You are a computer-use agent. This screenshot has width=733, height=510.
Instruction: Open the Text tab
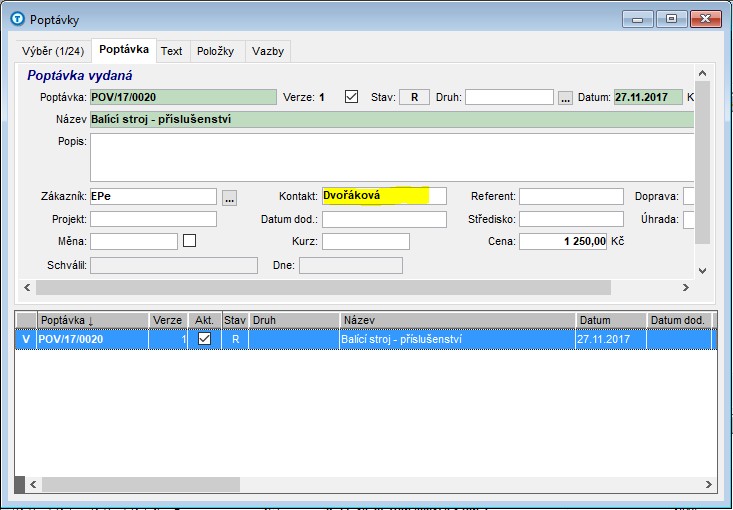pyautogui.click(x=172, y=51)
